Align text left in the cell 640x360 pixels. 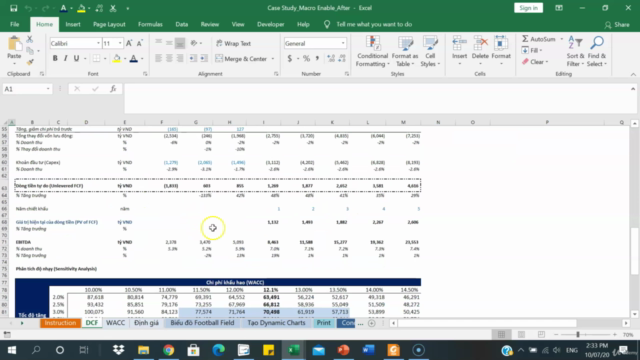[x=158, y=59]
